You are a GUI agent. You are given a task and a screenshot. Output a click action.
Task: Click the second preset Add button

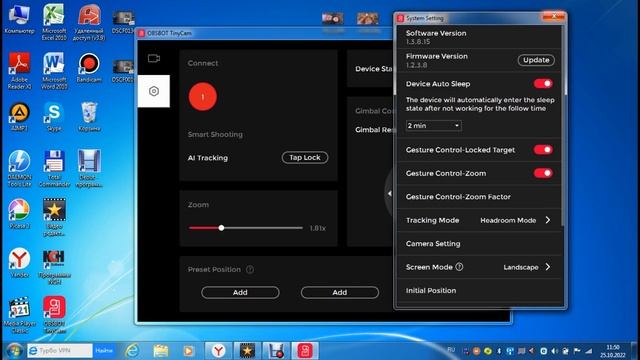coord(340,292)
